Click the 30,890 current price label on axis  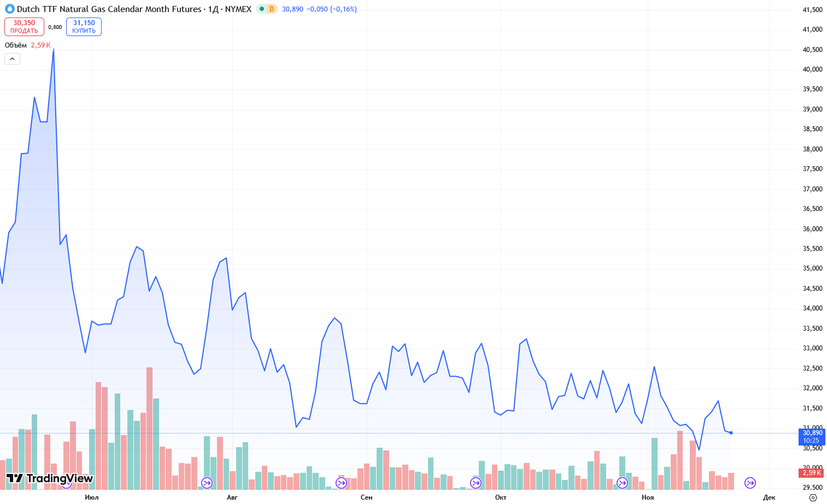(812, 433)
